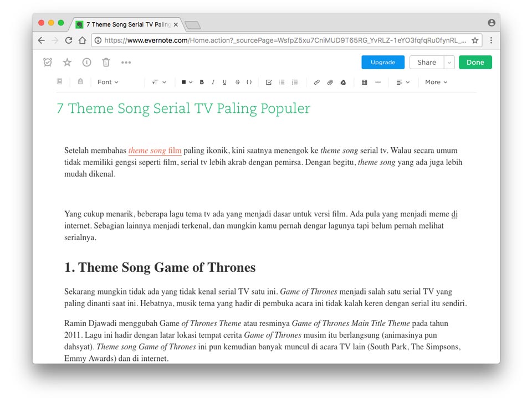Toggle italic formatting
Image resolution: width=532 pixels, height=398 pixels.
(x=213, y=82)
